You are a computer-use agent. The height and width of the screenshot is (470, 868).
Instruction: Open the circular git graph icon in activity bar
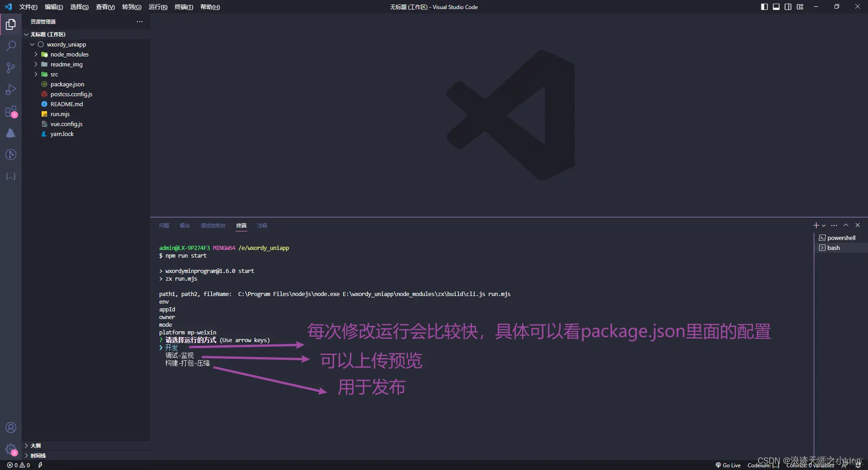tap(11, 155)
